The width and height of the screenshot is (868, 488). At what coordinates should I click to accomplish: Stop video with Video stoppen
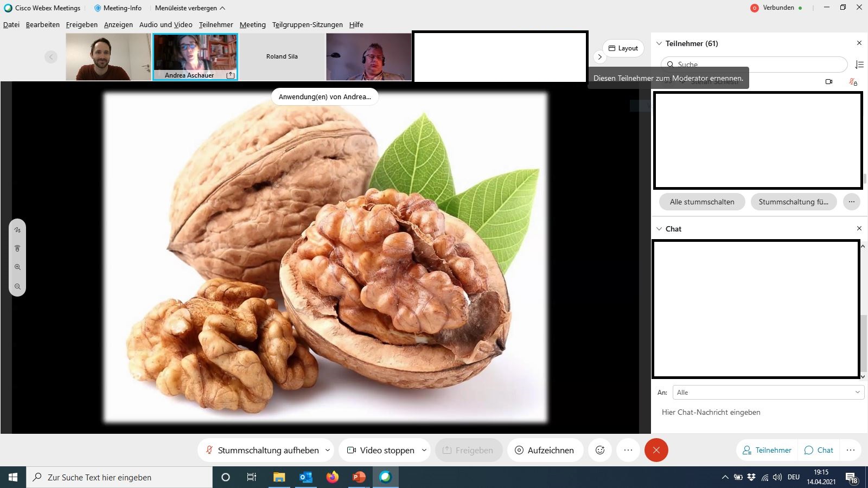tap(380, 450)
